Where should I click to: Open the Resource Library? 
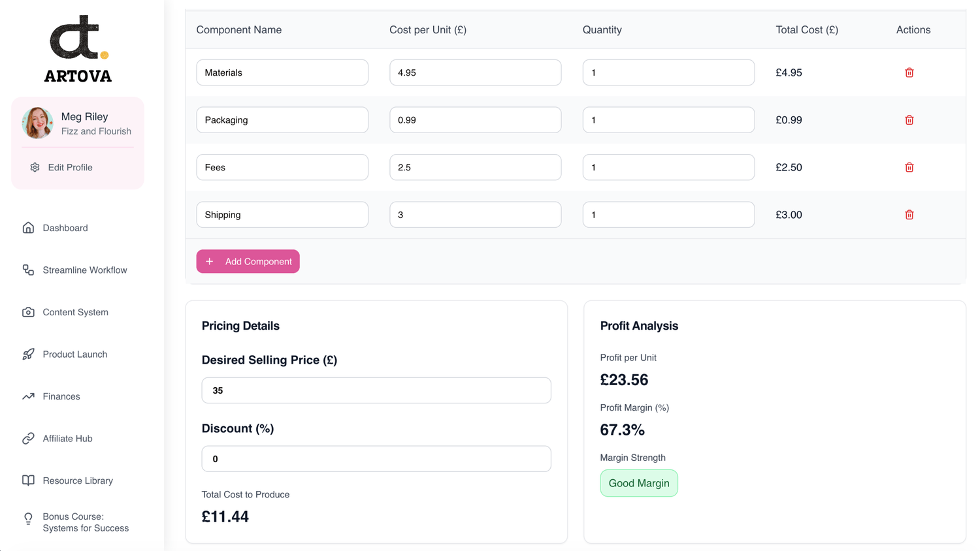click(x=77, y=480)
